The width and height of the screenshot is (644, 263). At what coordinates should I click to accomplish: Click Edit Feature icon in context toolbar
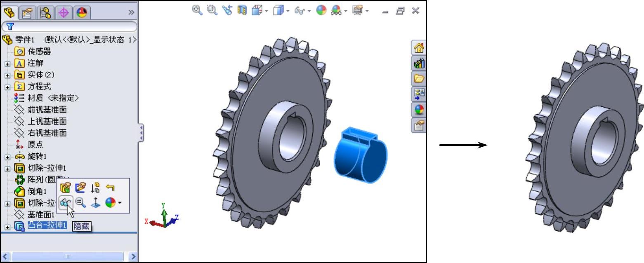pyautogui.click(x=65, y=188)
